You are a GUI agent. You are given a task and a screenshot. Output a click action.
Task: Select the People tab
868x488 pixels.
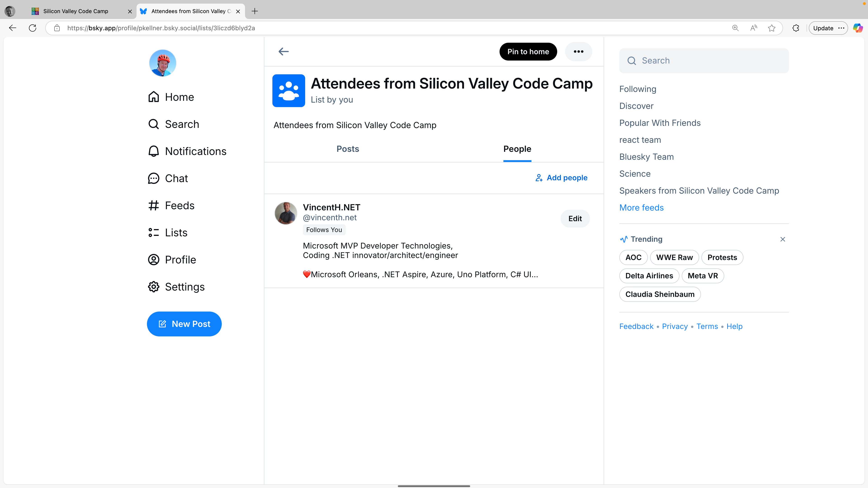coord(517,148)
